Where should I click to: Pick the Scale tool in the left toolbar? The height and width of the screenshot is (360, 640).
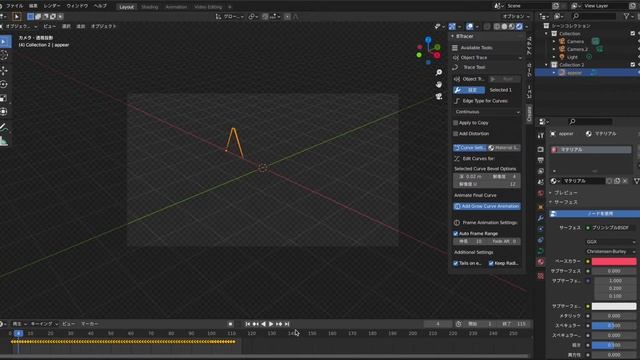coord(4,98)
